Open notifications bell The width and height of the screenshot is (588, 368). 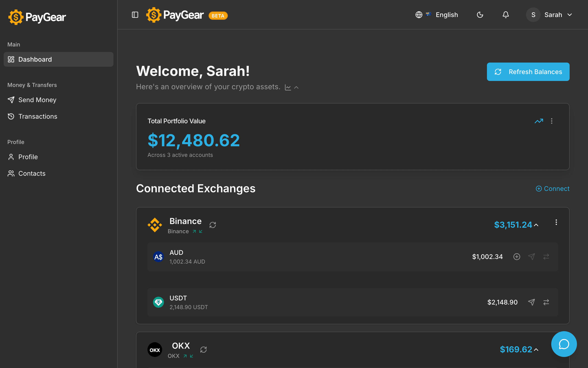[506, 15]
